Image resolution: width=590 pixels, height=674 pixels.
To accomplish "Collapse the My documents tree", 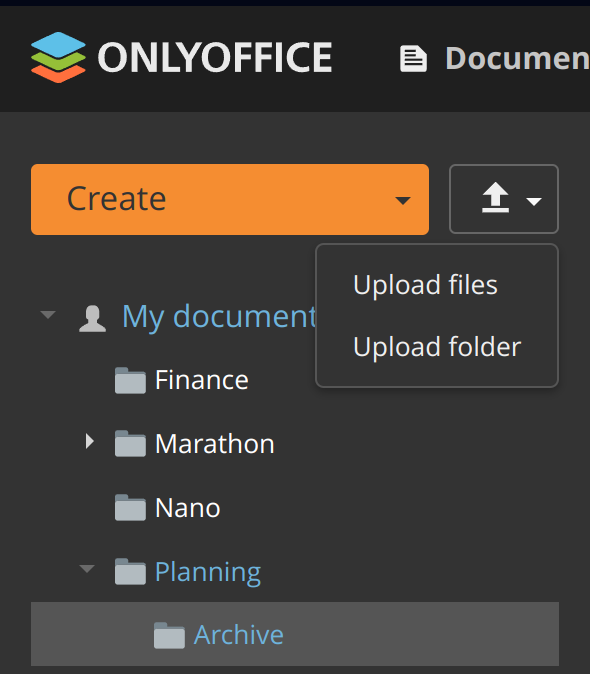I will coord(48,315).
